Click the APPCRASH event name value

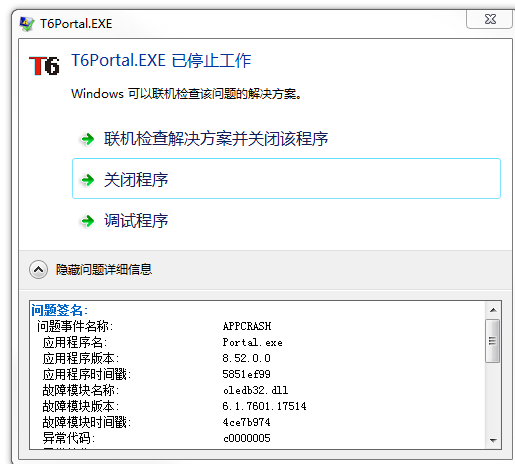(247, 326)
